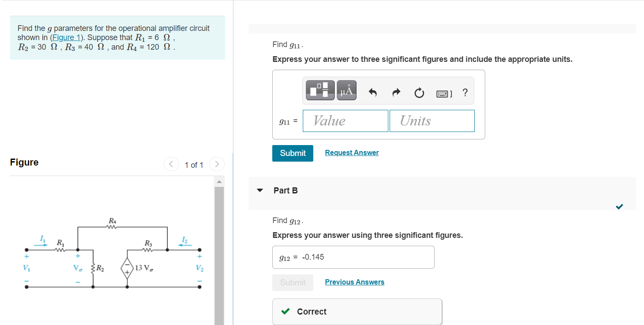This screenshot has height=325, width=644.
Task: Open the keyboard shortcuts palette
Action: click(x=443, y=92)
